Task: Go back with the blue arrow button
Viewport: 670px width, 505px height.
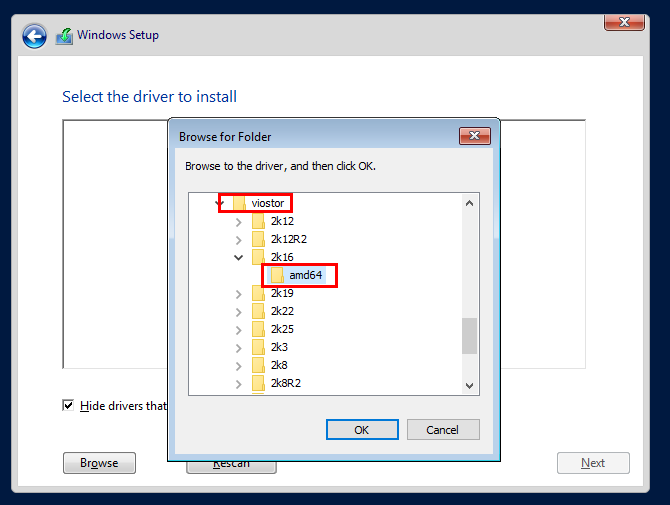Action: (x=34, y=36)
